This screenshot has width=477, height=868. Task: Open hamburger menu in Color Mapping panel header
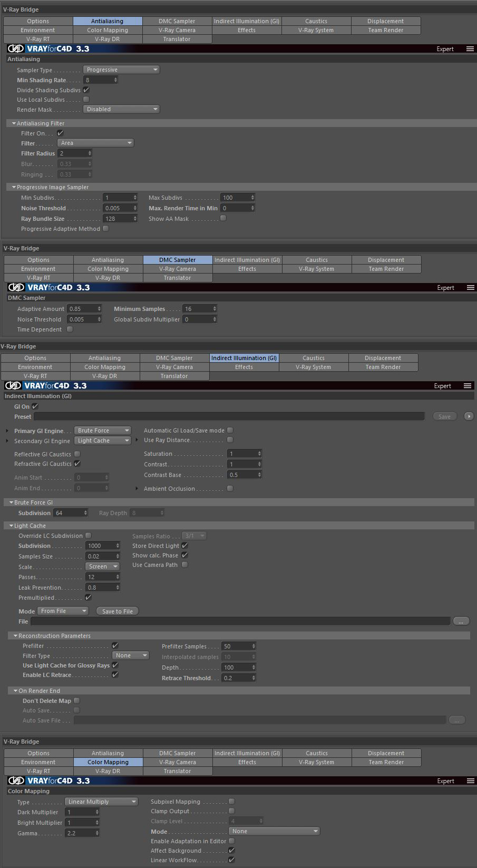[x=470, y=781]
